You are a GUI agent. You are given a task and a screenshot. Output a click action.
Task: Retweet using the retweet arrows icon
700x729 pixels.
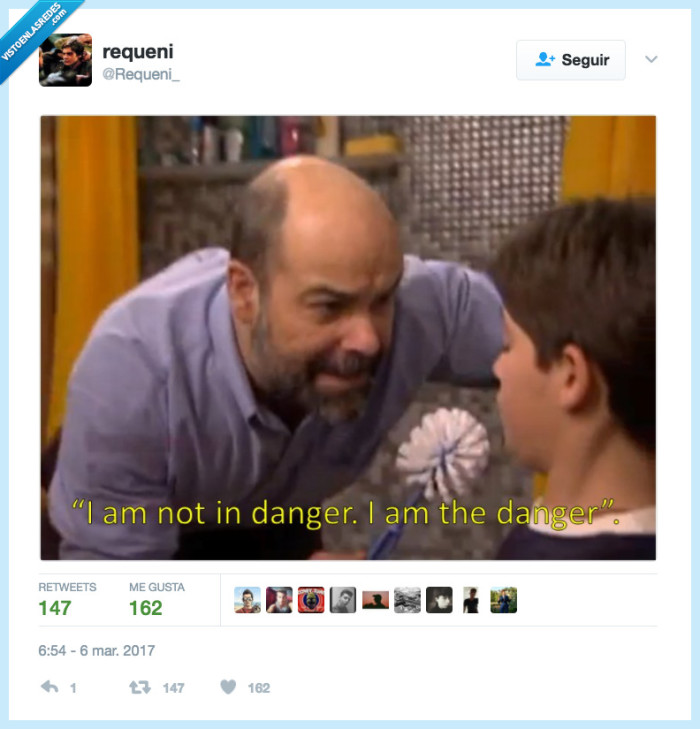pyautogui.click(x=140, y=687)
